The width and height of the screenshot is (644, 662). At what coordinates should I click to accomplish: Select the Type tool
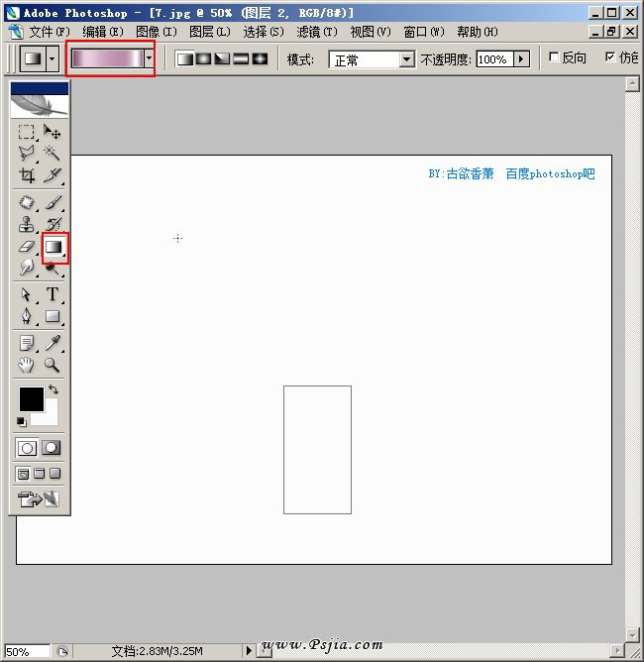pos(53,294)
